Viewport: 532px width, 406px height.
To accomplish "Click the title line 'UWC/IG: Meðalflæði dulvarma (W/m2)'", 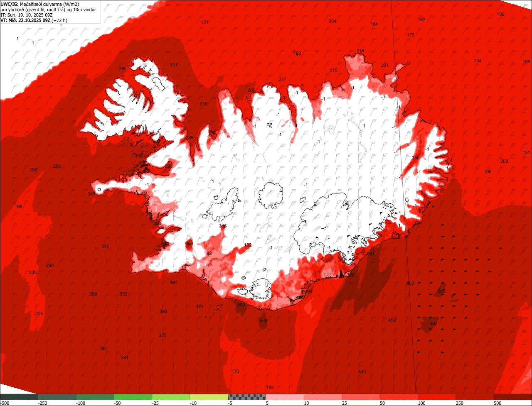I will [40, 4].
